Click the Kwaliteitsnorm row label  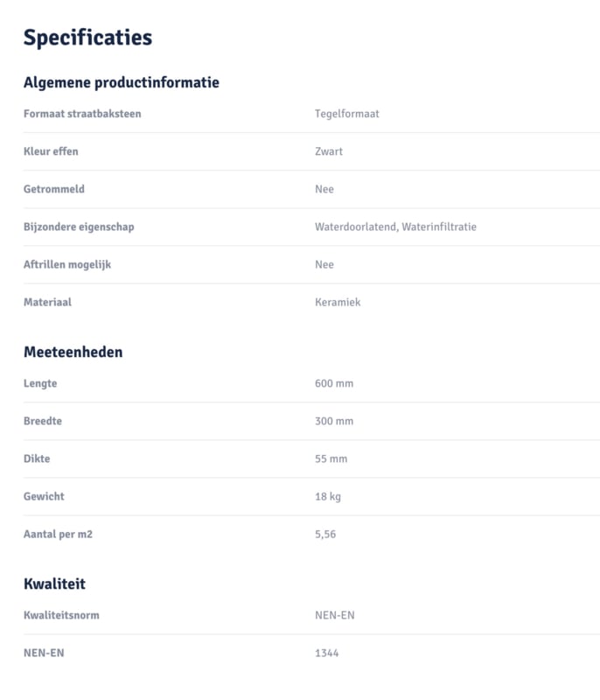(61, 615)
